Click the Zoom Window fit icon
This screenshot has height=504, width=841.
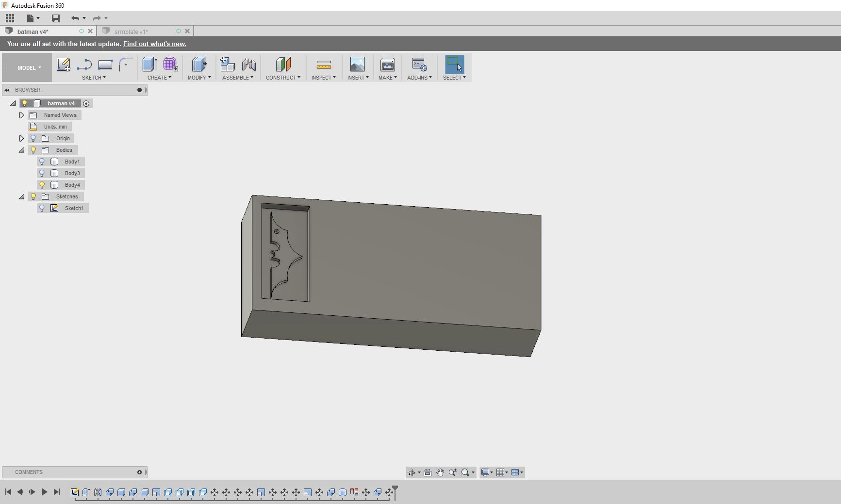[x=465, y=472]
